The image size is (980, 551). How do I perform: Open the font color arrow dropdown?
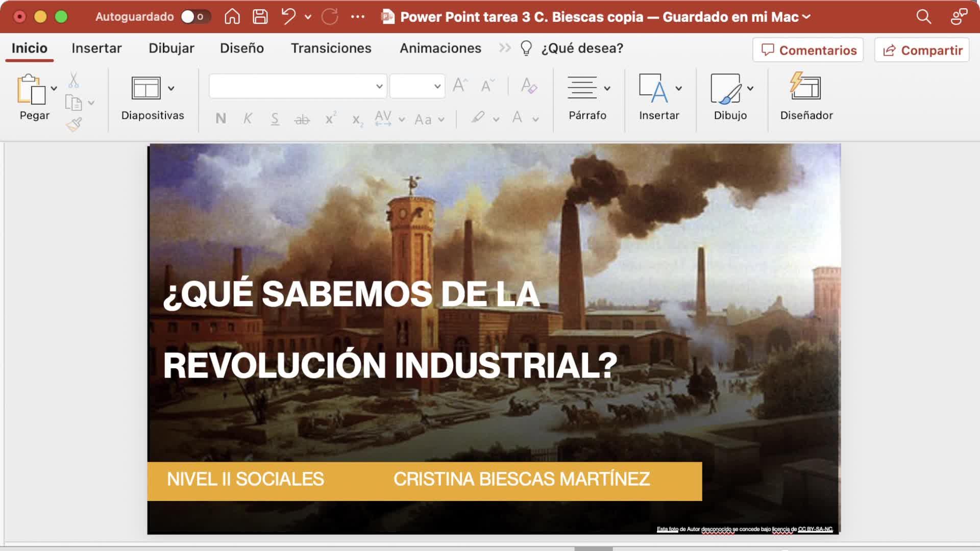[535, 119]
